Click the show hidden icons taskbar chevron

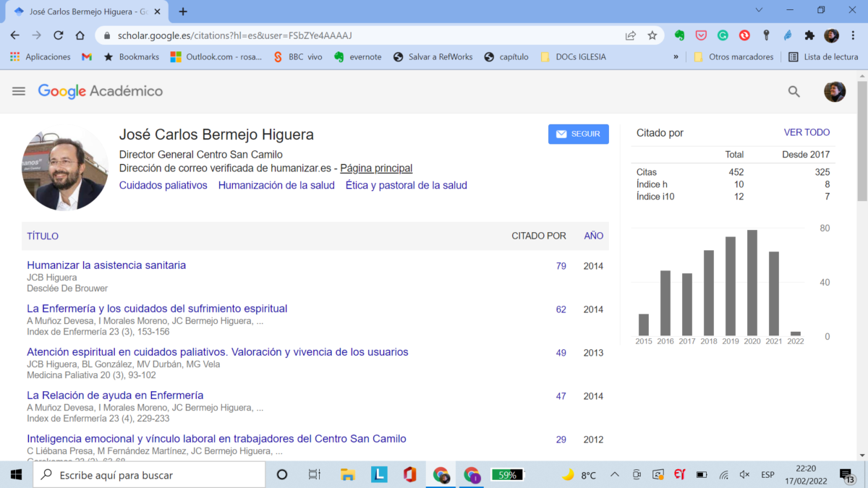click(614, 474)
